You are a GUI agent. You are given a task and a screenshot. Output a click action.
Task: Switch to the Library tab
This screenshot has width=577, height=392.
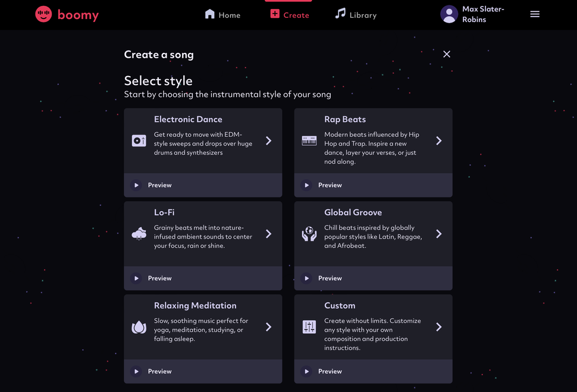tap(356, 14)
